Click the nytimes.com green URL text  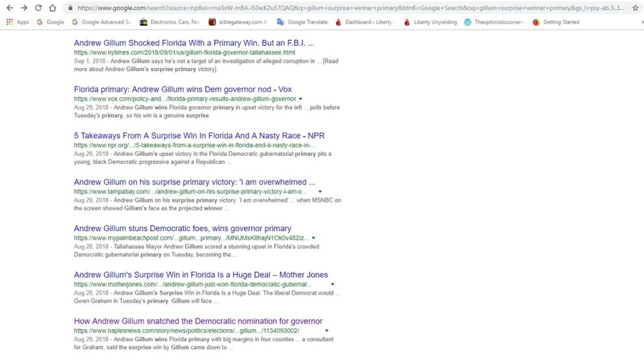click(x=184, y=53)
